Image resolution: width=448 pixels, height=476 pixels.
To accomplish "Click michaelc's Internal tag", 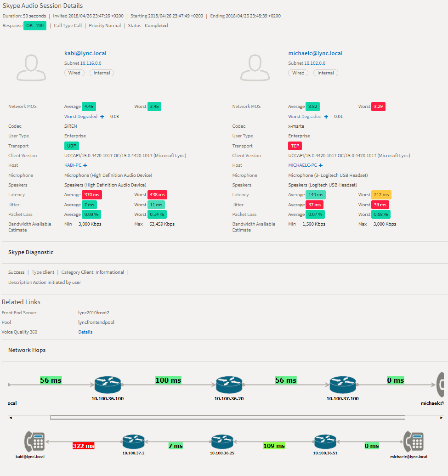I will (326, 73).
